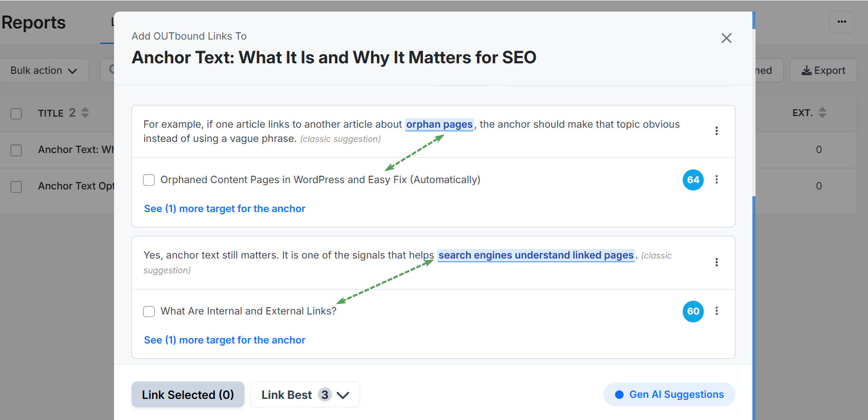
Task: Check the What Are Internal and External Links target
Action: tap(149, 311)
